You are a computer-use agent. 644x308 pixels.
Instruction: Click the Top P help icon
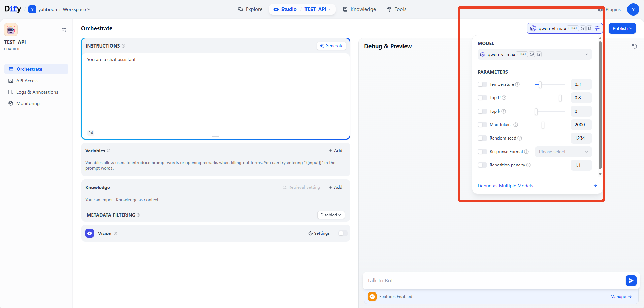pyautogui.click(x=504, y=98)
